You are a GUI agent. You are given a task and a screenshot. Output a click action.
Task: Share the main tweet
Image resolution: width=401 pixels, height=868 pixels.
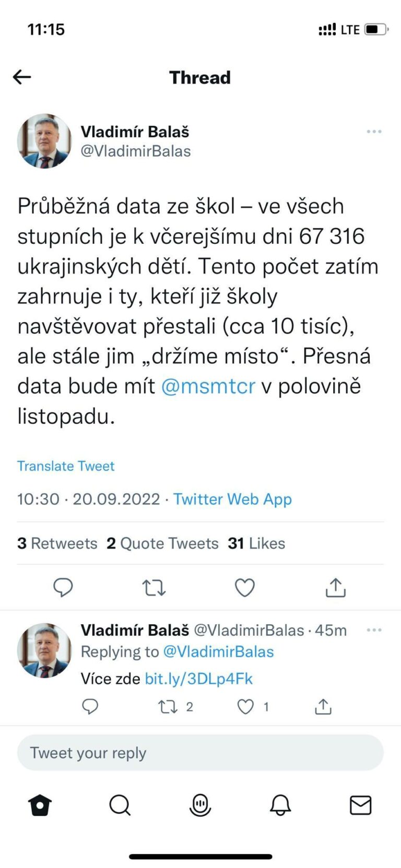(336, 587)
